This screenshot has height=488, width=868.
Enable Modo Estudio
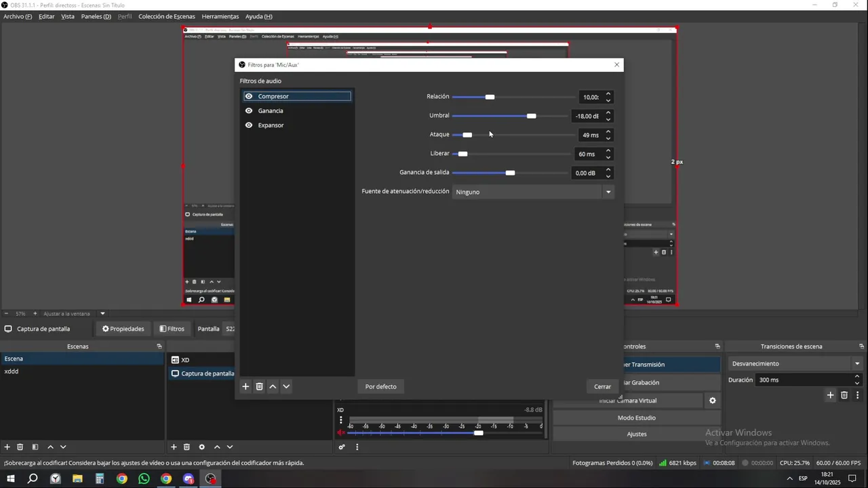636,418
